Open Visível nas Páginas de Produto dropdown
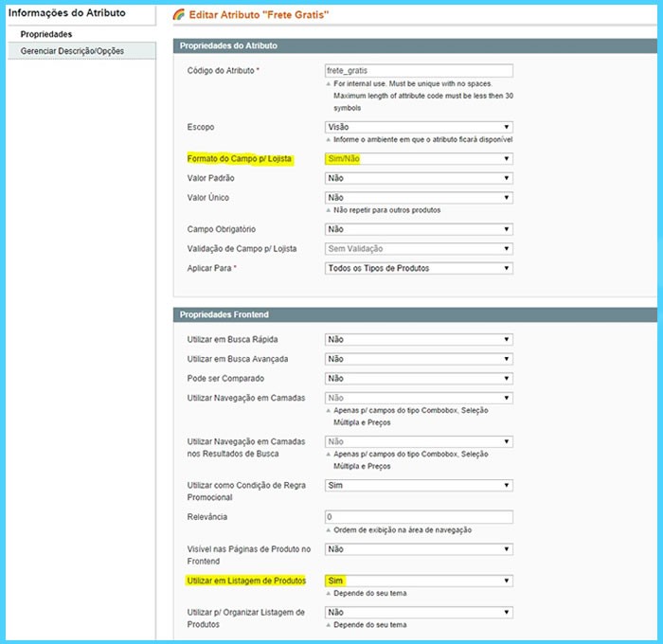This screenshot has width=663, height=644. (419, 549)
